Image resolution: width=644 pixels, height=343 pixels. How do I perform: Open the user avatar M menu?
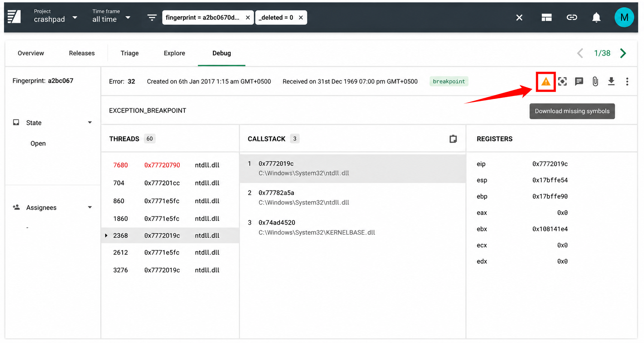624,18
